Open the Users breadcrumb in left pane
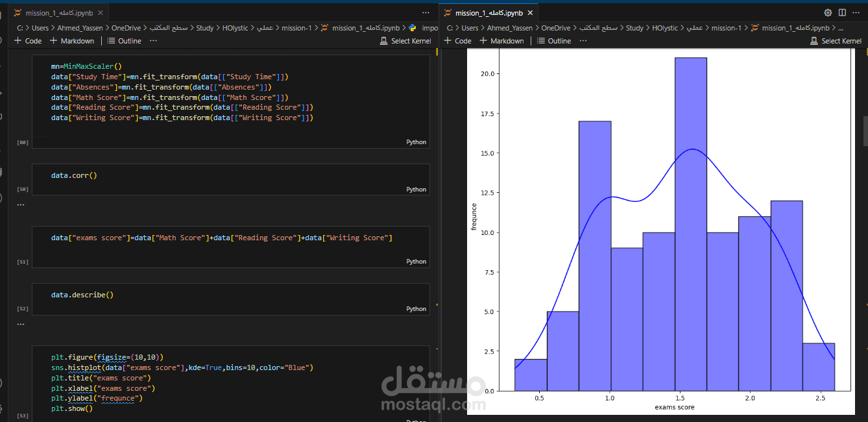Screen dimensions: 868x422 (x=40, y=28)
